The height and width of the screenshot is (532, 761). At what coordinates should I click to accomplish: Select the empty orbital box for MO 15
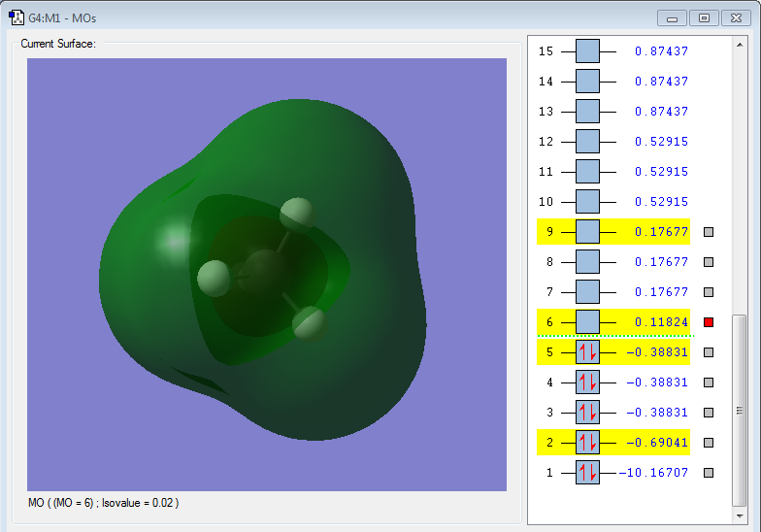[587, 51]
